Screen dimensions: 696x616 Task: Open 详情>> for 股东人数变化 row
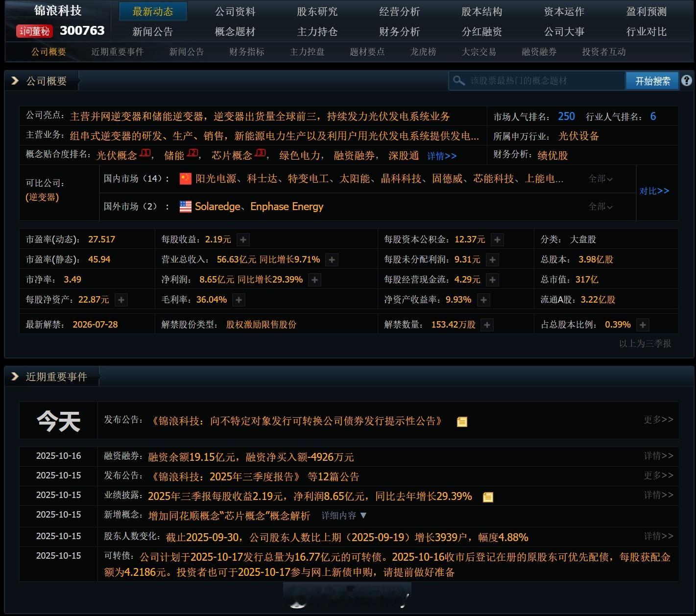[659, 536]
